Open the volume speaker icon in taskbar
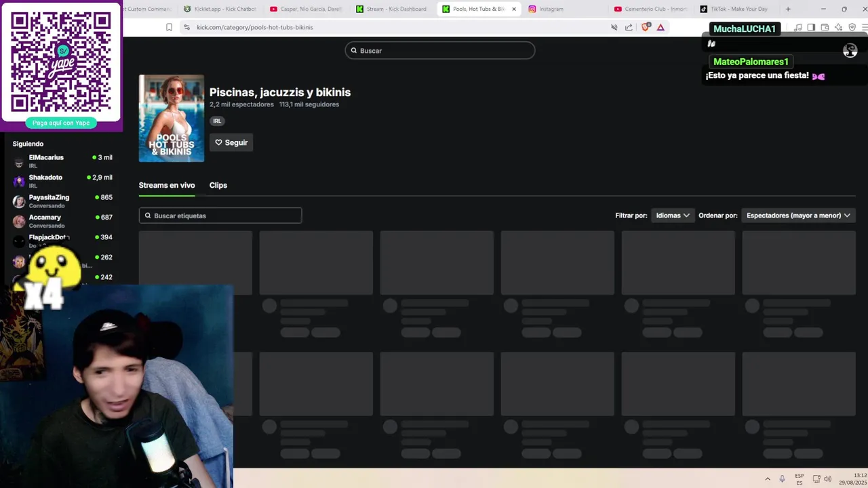The height and width of the screenshot is (488, 868). pyautogui.click(x=828, y=479)
